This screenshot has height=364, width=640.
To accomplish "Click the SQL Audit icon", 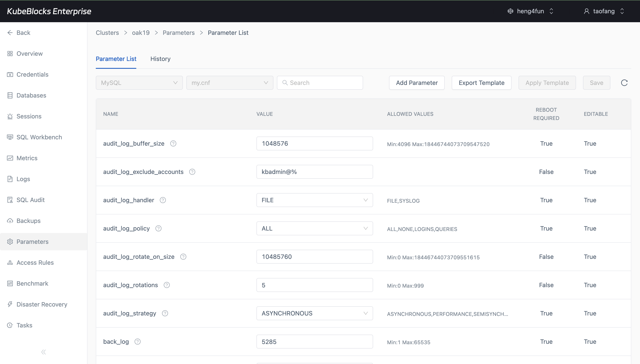I will point(10,200).
